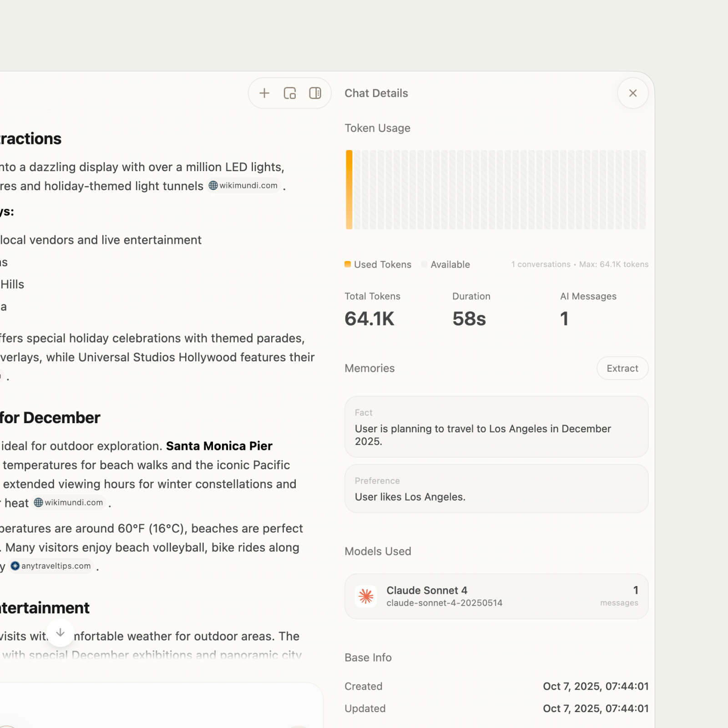Click the scroll-to-bottom arrow button

tap(60, 633)
